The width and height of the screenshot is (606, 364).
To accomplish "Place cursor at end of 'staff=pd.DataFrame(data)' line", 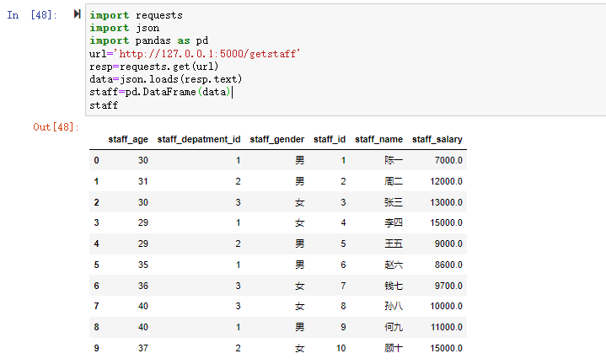I will click(231, 92).
